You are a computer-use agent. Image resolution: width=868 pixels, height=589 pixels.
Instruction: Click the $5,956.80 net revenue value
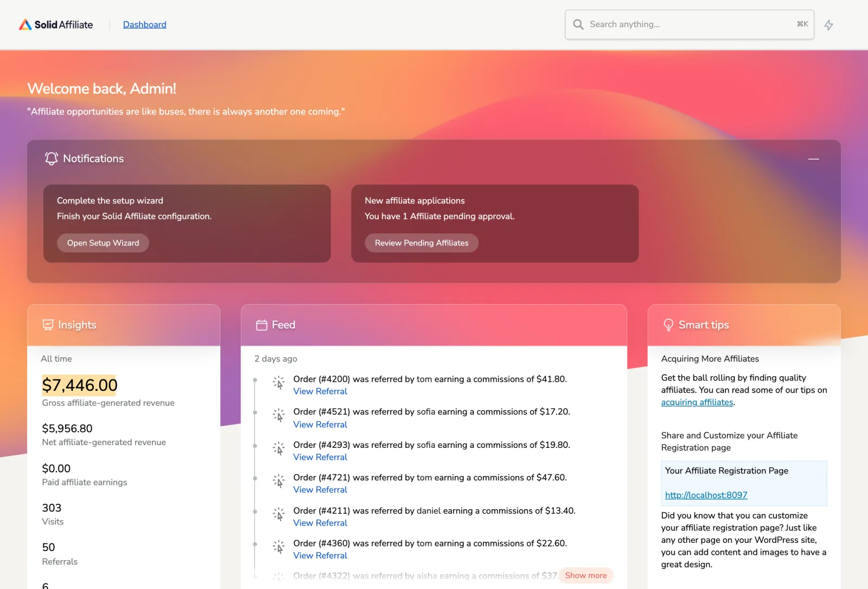pyautogui.click(x=67, y=428)
